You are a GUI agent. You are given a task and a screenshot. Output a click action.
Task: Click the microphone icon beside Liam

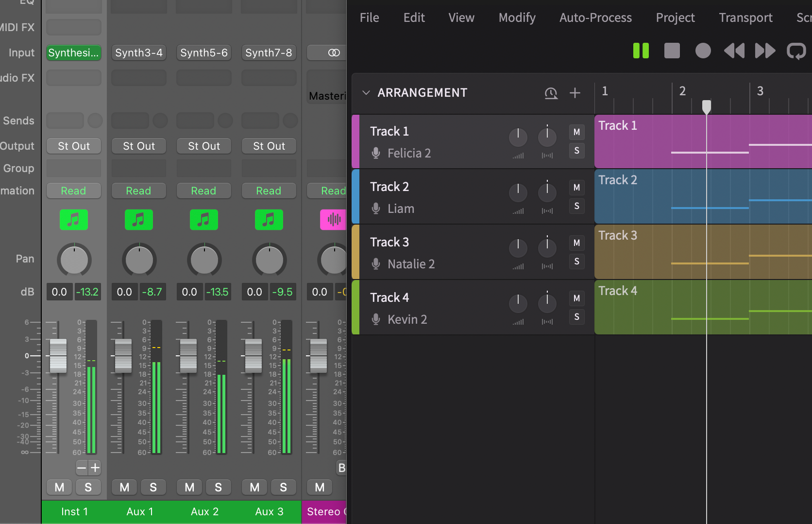(x=376, y=209)
